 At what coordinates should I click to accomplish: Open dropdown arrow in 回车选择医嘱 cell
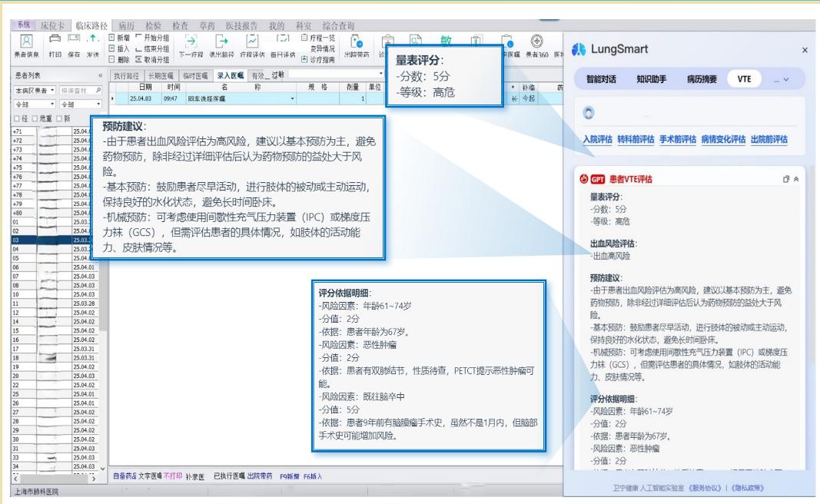[x=293, y=100]
